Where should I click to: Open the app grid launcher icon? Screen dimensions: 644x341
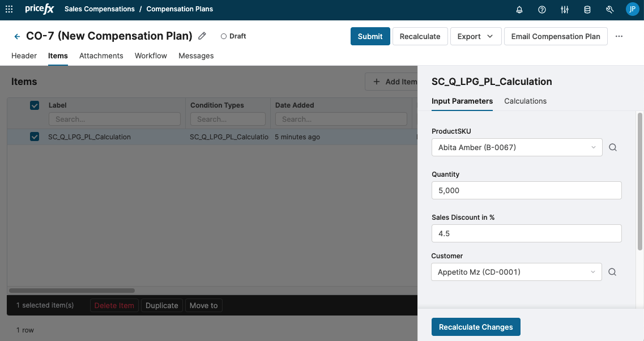click(x=9, y=10)
